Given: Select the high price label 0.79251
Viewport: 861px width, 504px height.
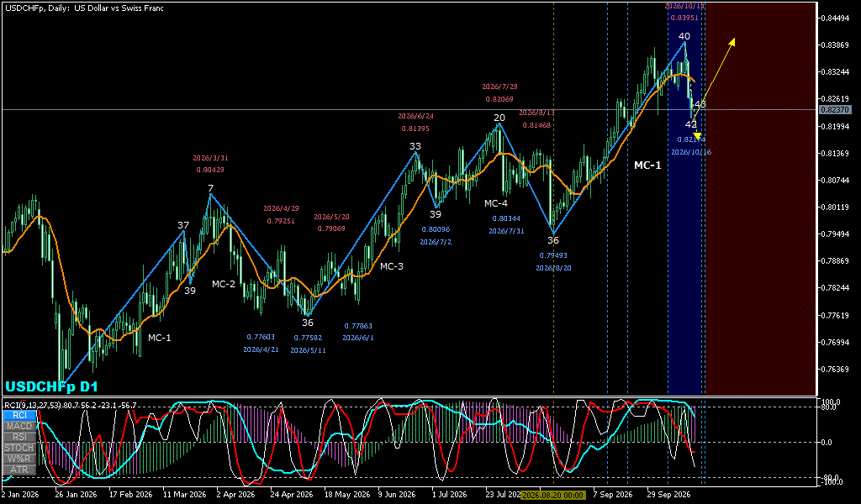Looking at the screenshot, I should (281, 221).
